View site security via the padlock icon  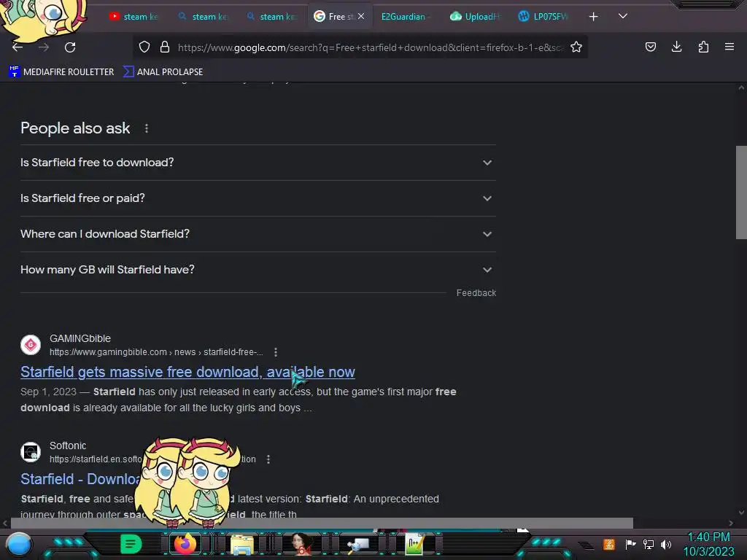click(165, 47)
